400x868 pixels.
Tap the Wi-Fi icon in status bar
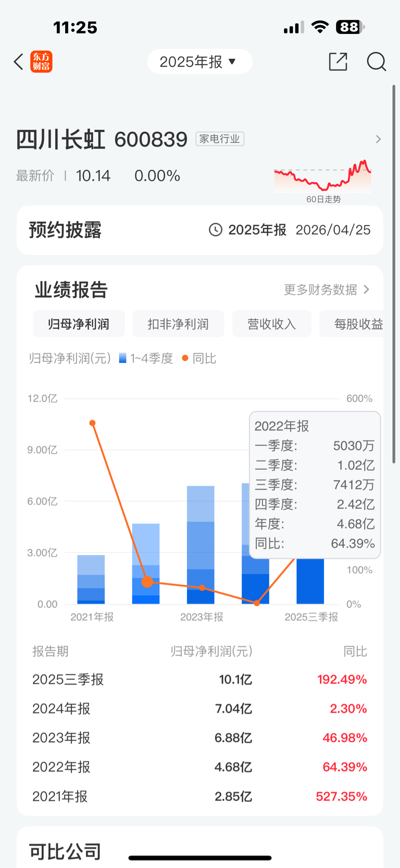pos(320,27)
